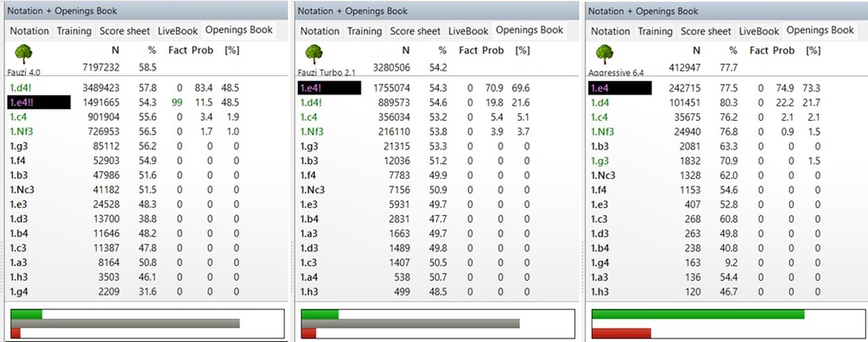Select Openings Book tab in Fauzi 4.0 panel
868x342 pixels.
[239, 30]
